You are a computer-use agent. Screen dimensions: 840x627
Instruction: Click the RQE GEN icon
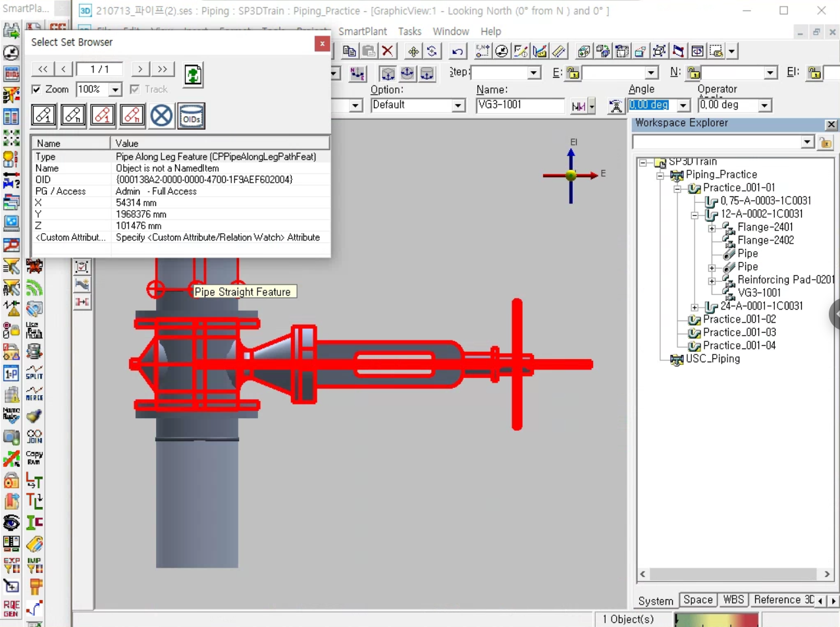[x=11, y=608]
